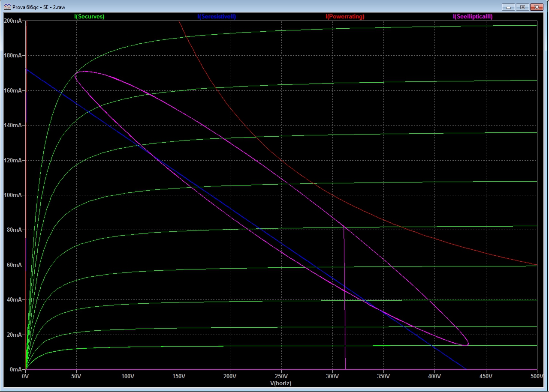Click the 200mA tick on vertical axis

pos(12,21)
